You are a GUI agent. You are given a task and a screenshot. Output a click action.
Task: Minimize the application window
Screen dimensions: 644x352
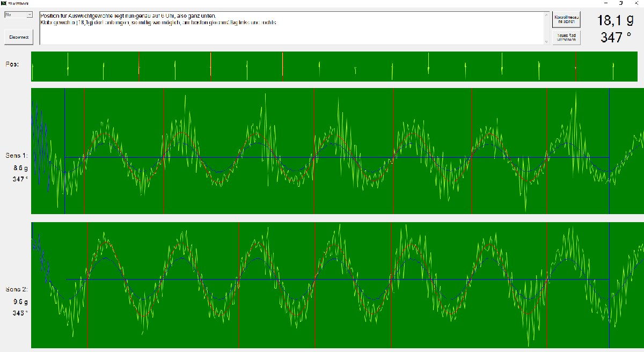(x=605, y=3)
